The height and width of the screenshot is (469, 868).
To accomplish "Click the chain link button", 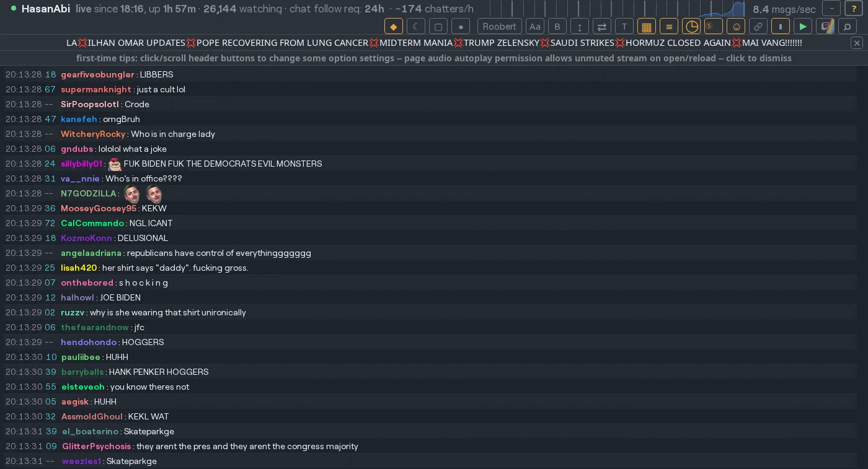I will coord(758,27).
